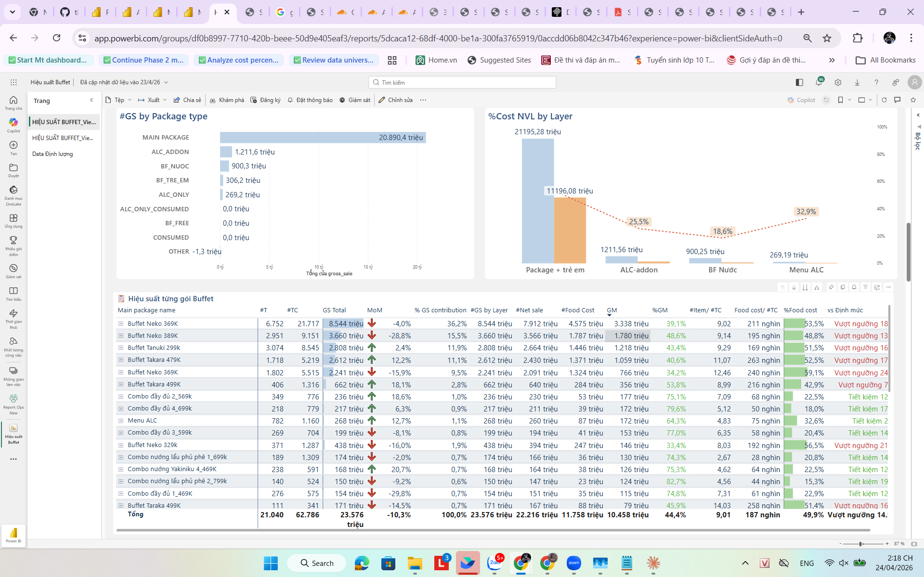
Task: Click the notifications bell in header
Action: (x=819, y=82)
